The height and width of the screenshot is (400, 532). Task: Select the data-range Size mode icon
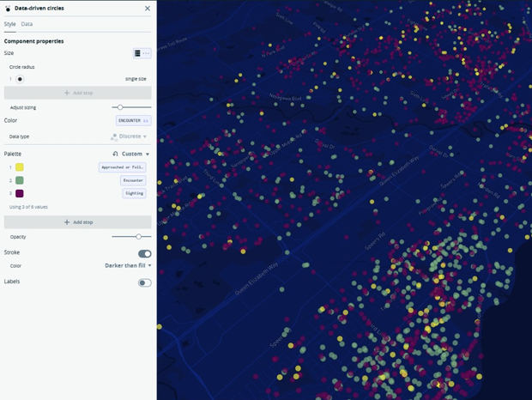(137, 53)
